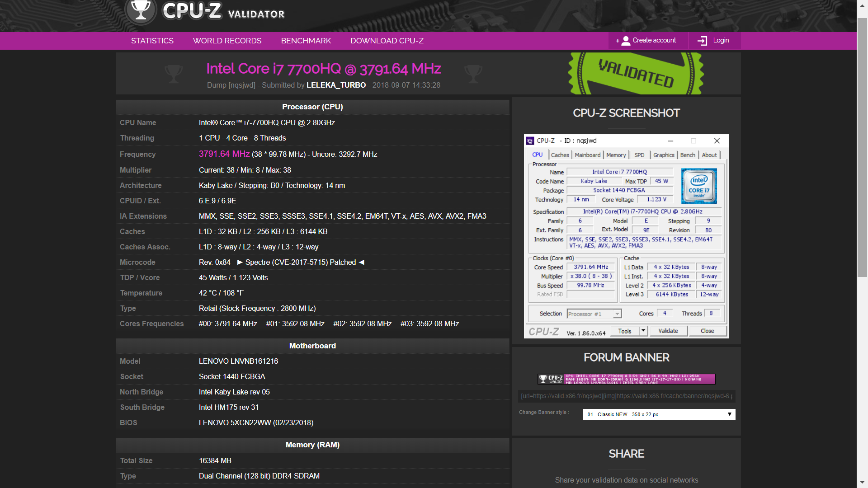Select the Graphics tab in CPU-Z screenshot
Viewport: 868px width, 488px height.
point(664,155)
